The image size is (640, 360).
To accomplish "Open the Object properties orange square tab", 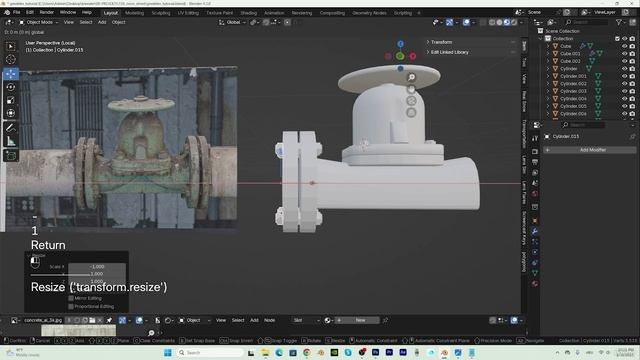I will click(535, 221).
